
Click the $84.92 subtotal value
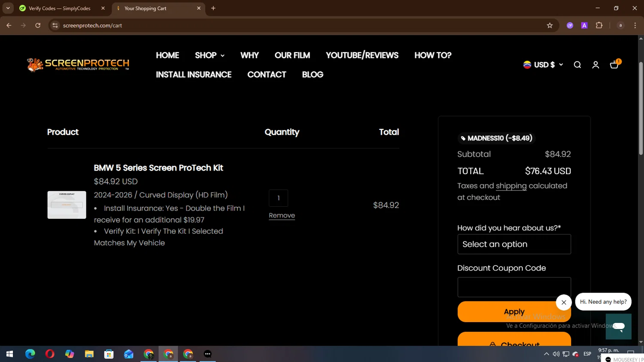[558, 154]
